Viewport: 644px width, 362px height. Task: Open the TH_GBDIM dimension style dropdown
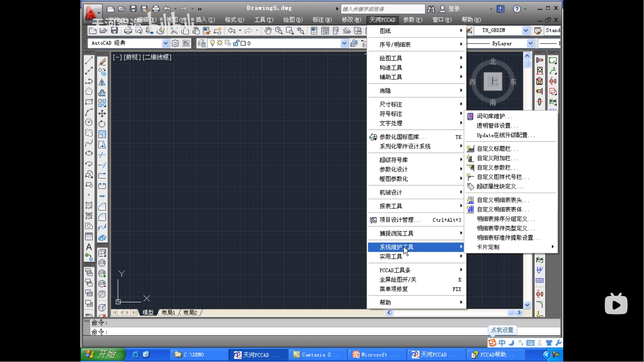526,30
